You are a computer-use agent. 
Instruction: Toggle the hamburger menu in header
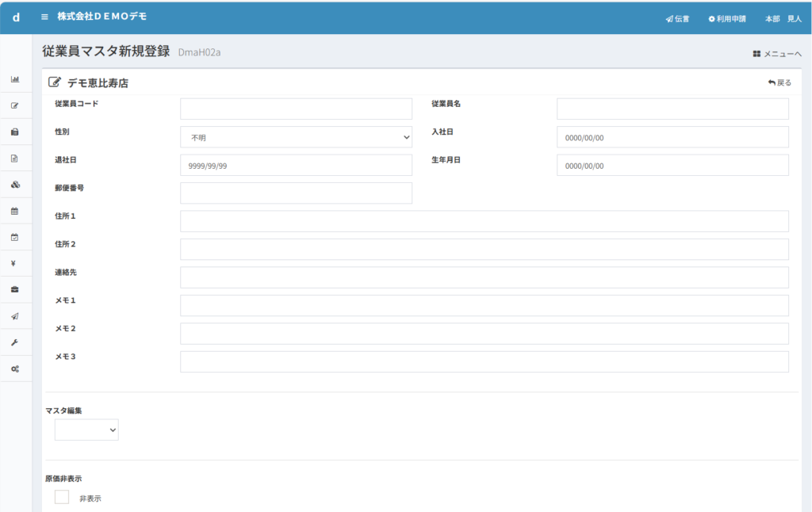44,17
